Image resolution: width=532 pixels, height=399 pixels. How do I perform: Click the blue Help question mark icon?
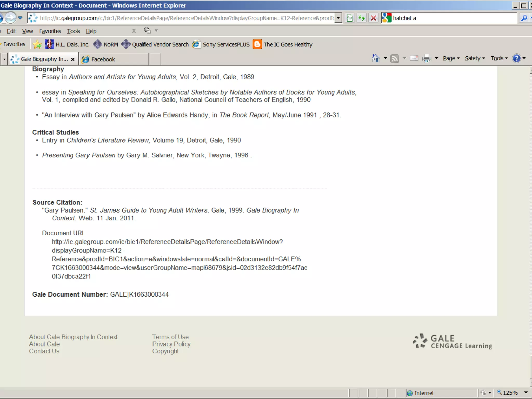click(x=516, y=58)
